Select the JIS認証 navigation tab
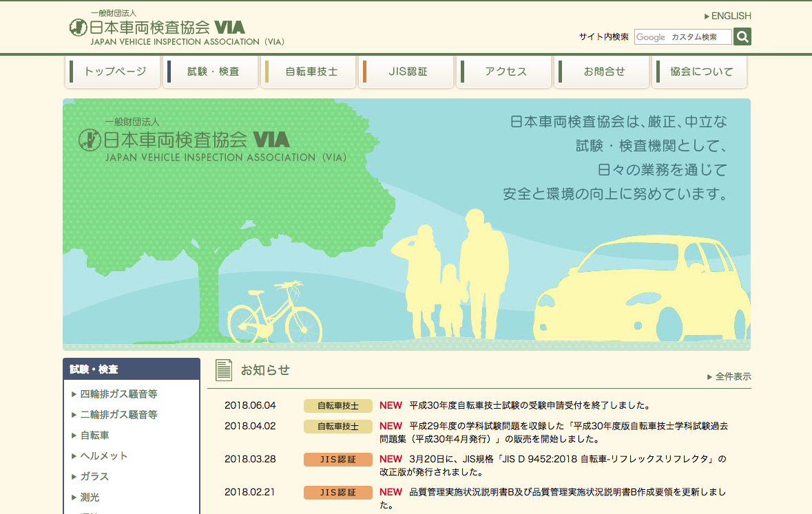The image size is (812, 514). (x=407, y=72)
